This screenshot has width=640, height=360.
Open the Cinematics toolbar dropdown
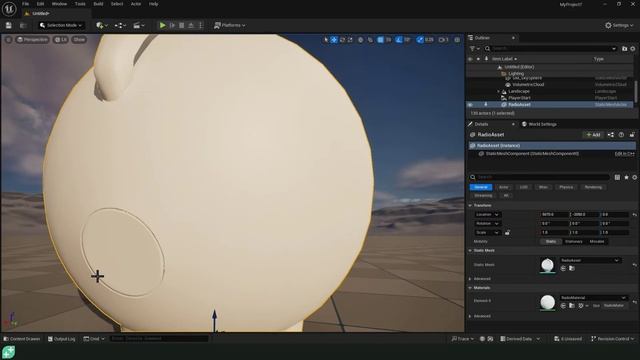138,25
